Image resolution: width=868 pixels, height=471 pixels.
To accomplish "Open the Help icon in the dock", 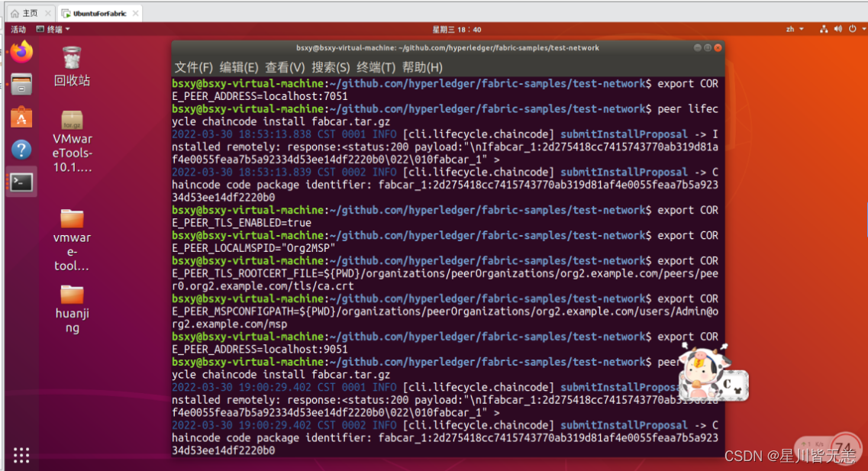I will tap(21, 150).
